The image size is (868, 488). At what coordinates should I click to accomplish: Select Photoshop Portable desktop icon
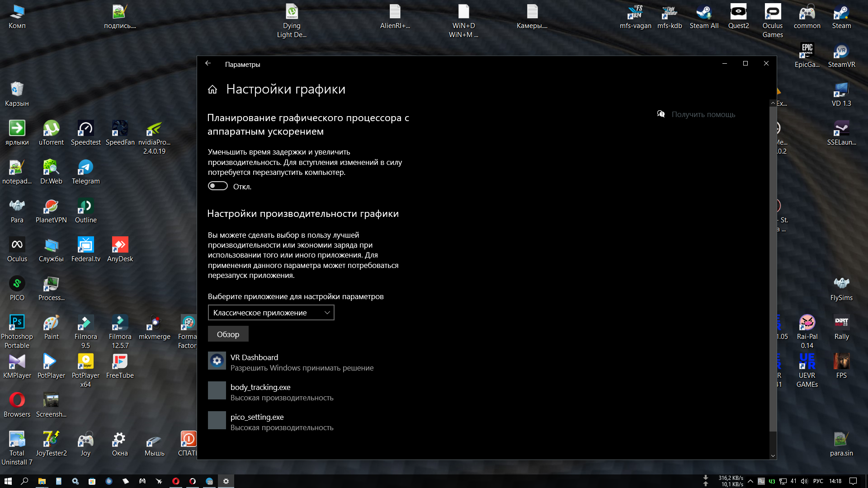click(x=17, y=332)
